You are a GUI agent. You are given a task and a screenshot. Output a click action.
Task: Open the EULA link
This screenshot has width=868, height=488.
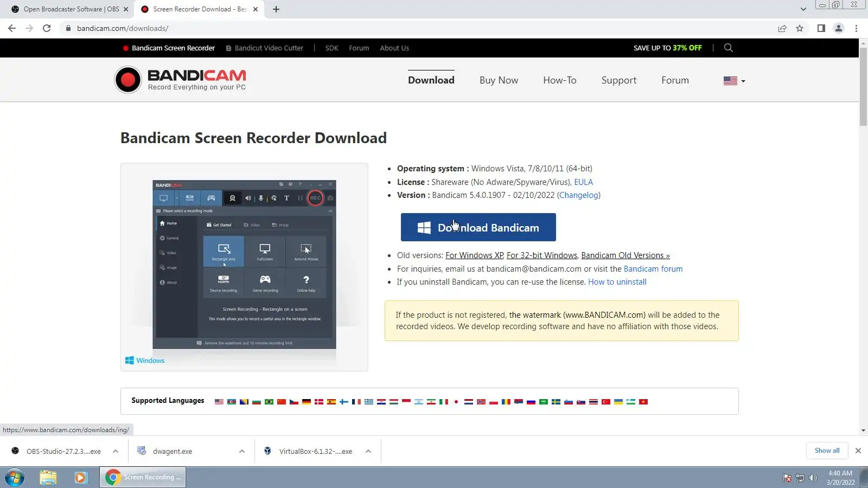(x=583, y=182)
